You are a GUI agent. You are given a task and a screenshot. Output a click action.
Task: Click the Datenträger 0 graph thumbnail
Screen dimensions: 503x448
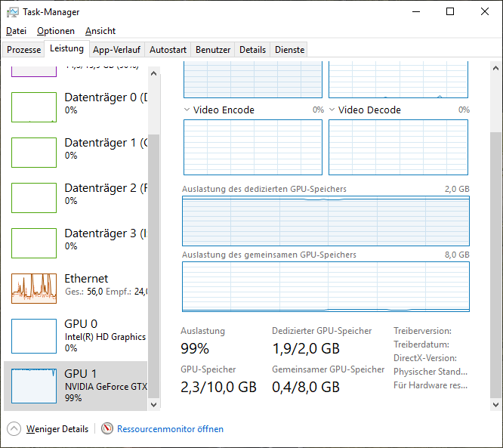pyautogui.click(x=34, y=107)
